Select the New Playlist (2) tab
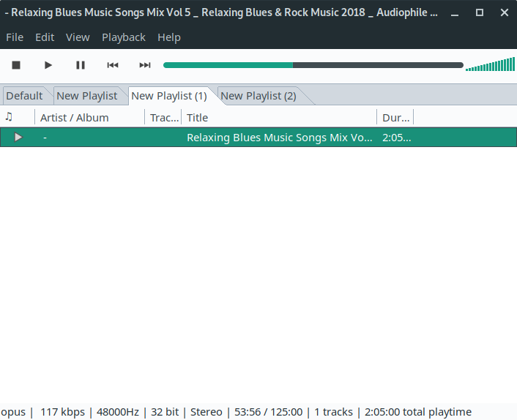Screen dimensions: 517x420 pyautogui.click(x=258, y=96)
